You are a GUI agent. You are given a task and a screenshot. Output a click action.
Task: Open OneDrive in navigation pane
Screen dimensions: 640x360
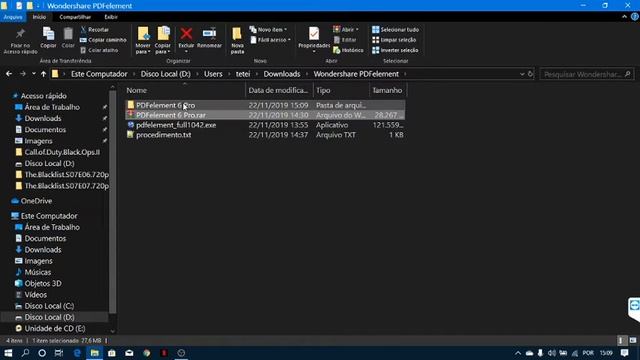[36, 201]
